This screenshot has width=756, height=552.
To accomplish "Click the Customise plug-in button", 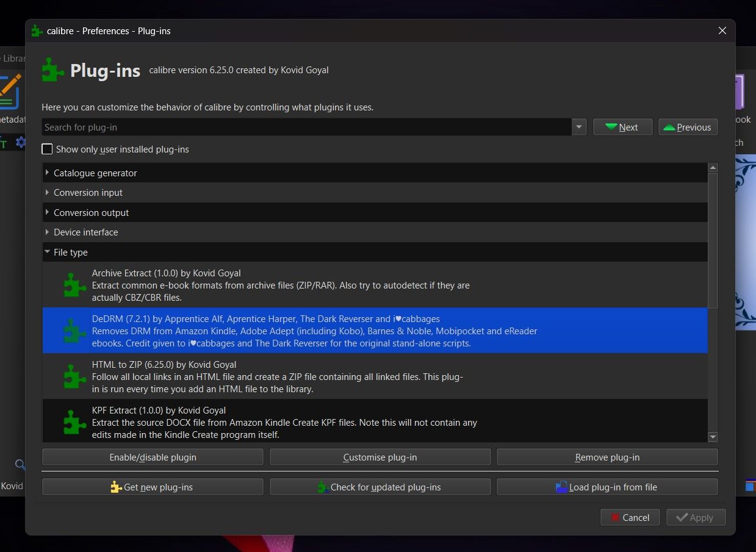I will (380, 457).
